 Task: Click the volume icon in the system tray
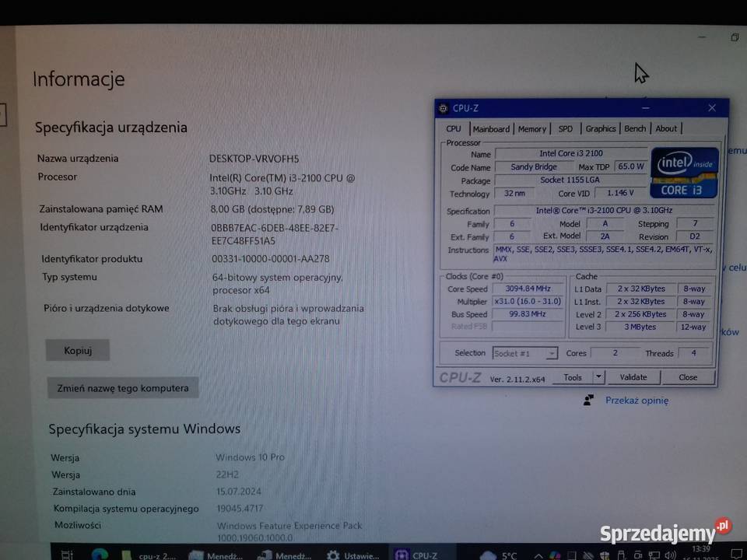click(x=670, y=554)
